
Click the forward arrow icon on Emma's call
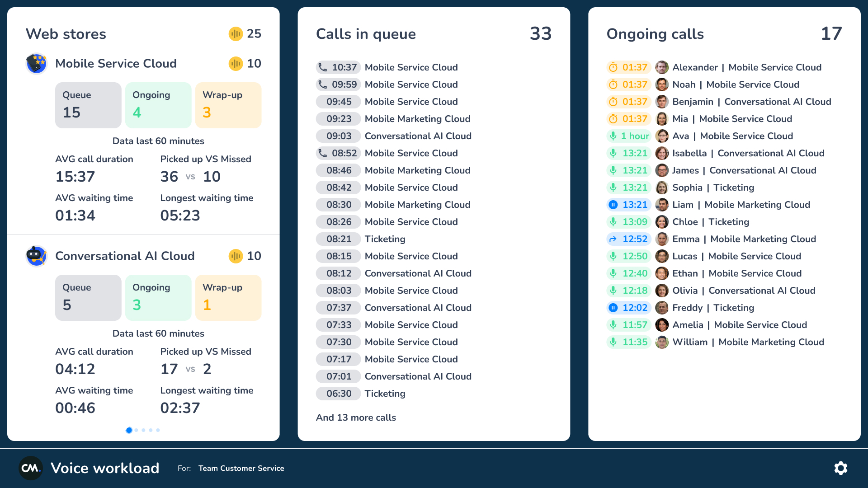[x=613, y=239]
